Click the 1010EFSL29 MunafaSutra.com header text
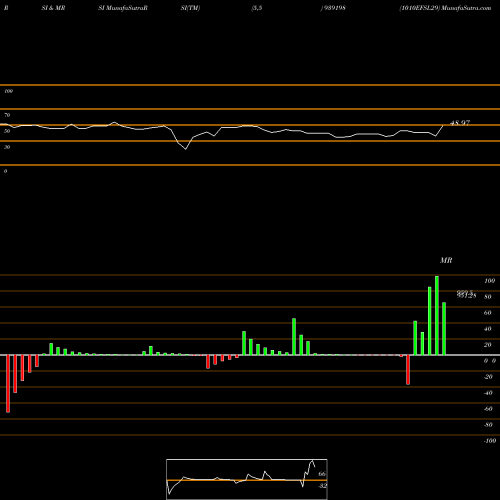This screenshot has height=500, width=500. 445,8
